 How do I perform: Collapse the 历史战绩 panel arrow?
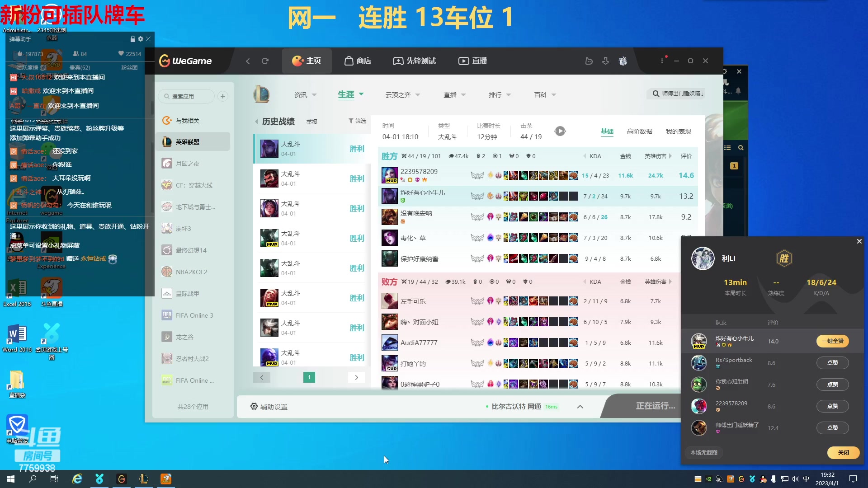coord(256,122)
